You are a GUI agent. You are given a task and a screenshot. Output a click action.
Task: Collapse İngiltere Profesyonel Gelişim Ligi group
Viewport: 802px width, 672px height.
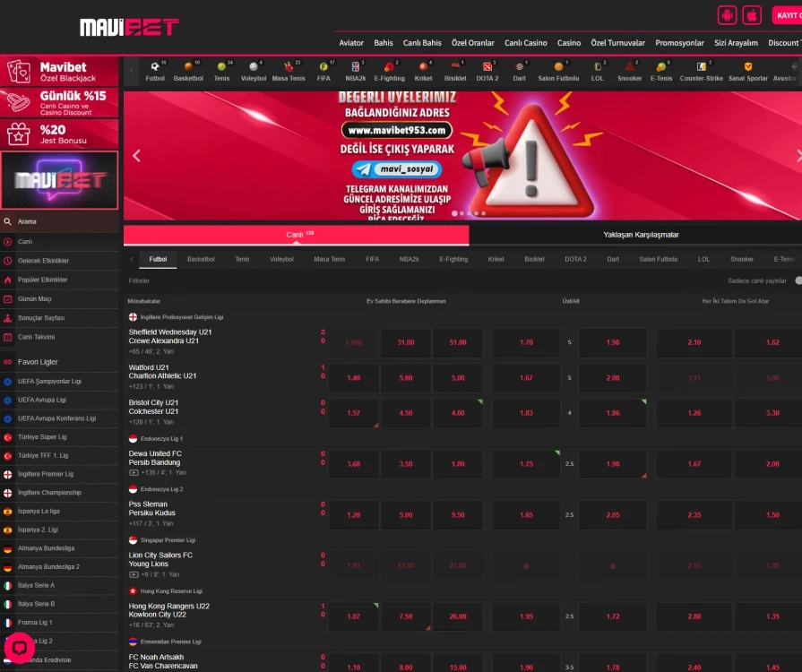click(x=176, y=317)
